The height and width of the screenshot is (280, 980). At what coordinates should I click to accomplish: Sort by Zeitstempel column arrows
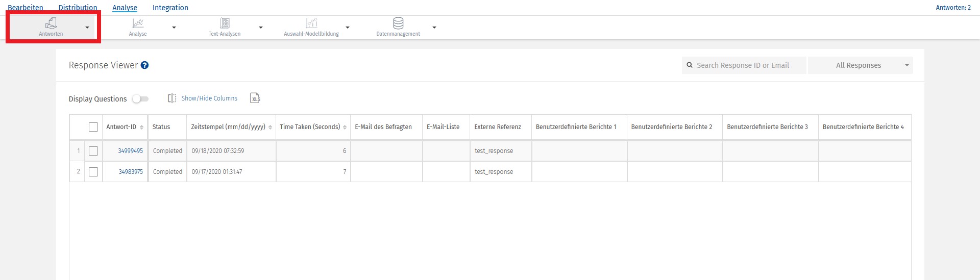pyautogui.click(x=270, y=127)
